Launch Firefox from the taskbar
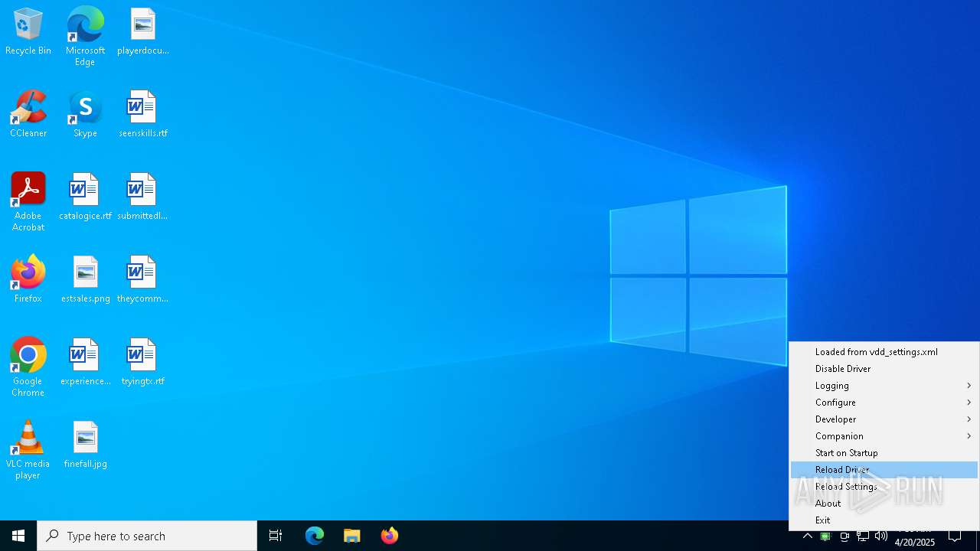Image resolution: width=980 pixels, height=551 pixels. coord(389,536)
